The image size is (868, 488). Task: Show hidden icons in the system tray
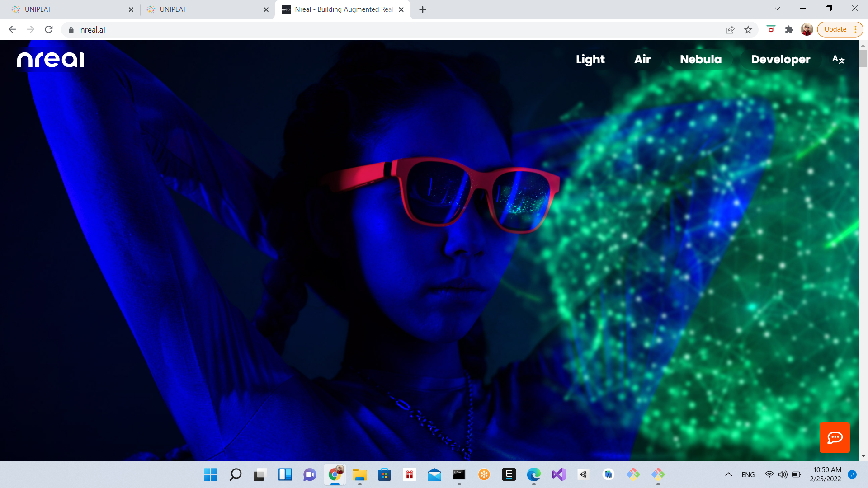click(729, 475)
